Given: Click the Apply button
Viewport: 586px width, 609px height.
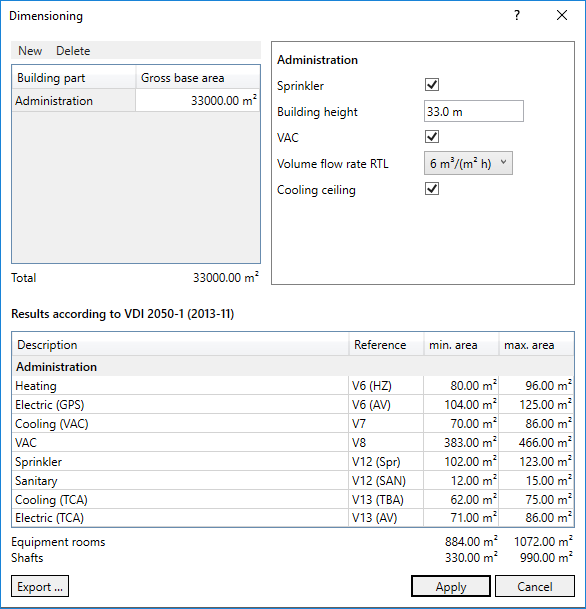Looking at the screenshot, I should click(x=451, y=586).
